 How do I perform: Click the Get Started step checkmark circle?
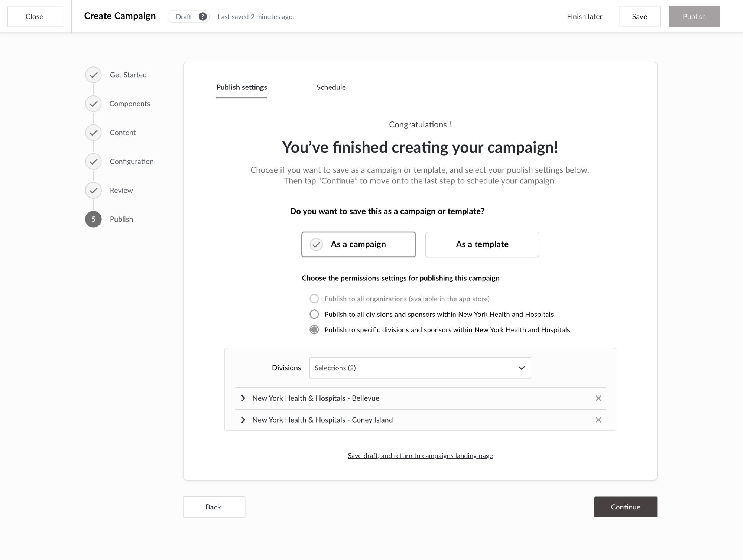[x=93, y=75]
